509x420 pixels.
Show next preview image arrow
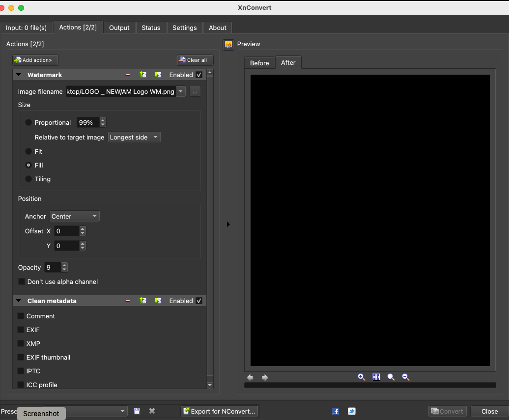(265, 377)
